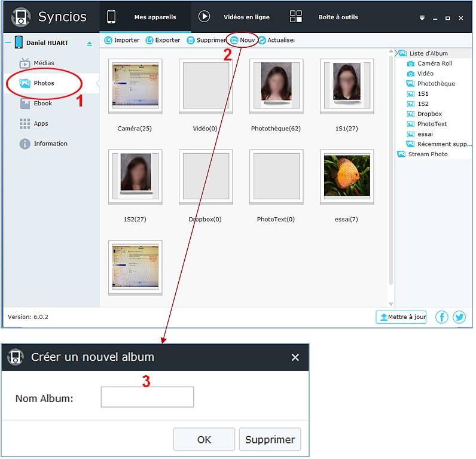Open the Photothèque(62) album thumbnail
The image size is (476, 459).
(x=277, y=87)
